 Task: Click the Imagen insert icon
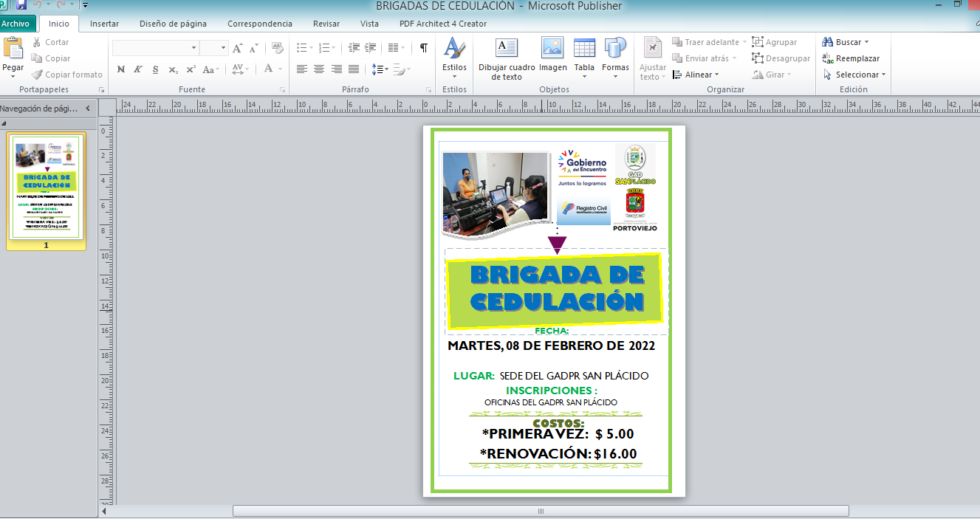pyautogui.click(x=552, y=49)
